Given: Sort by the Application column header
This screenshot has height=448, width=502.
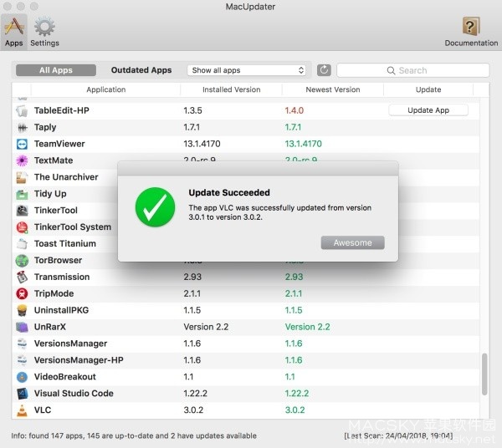Looking at the screenshot, I should pos(106,89).
